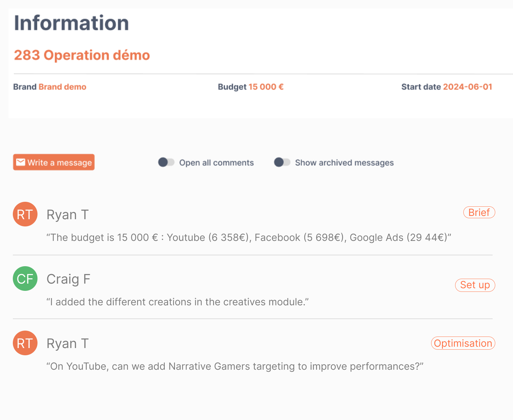Viewport: 513px width, 420px height.
Task: Click the 15 000 € budget value
Action: [266, 87]
